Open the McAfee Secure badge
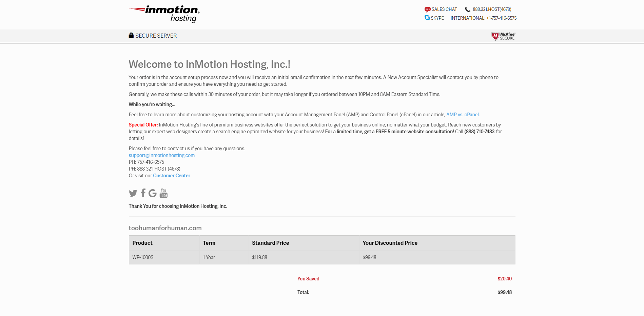Image resolution: width=644 pixels, height=316 pixels. pyautogui.click(x=503, y=36)
